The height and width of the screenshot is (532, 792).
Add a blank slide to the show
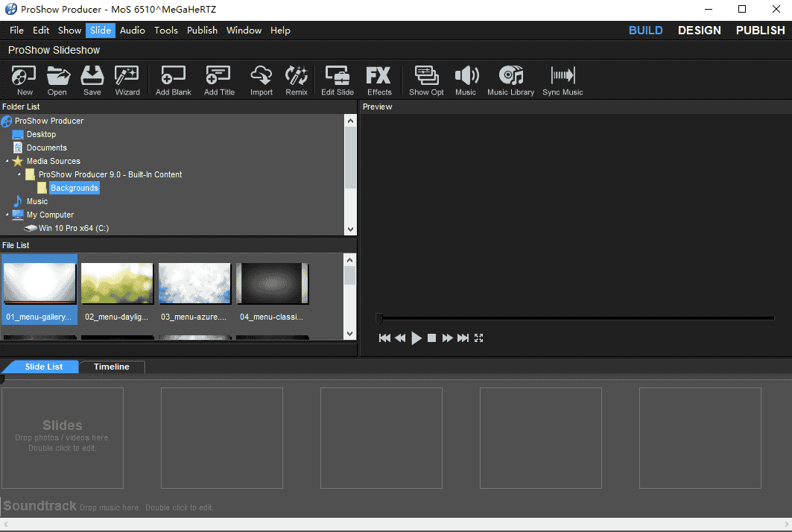(173, 80)
